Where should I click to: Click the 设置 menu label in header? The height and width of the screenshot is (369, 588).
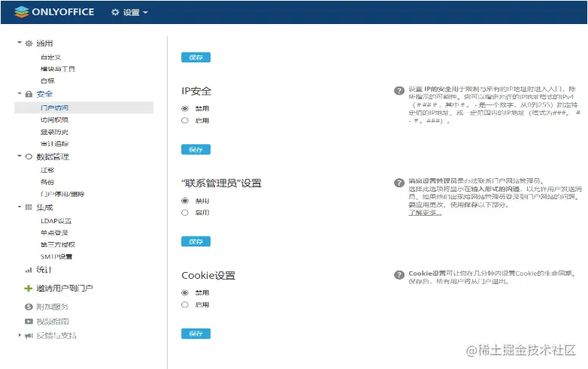132,13
